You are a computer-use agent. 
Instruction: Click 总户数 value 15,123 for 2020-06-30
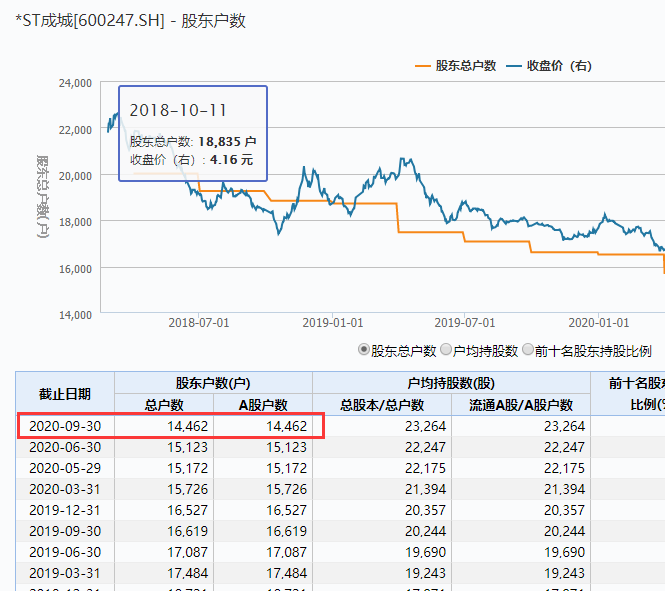[187, 447]
